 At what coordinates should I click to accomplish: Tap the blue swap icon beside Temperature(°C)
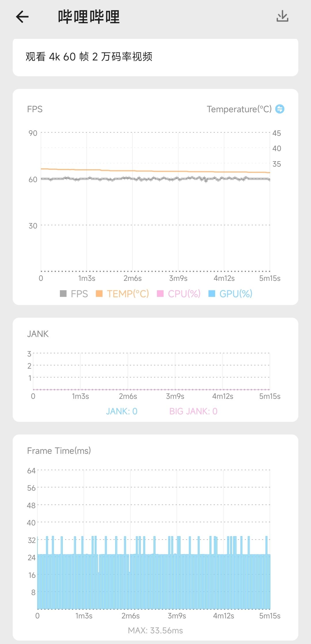[280, 109]
